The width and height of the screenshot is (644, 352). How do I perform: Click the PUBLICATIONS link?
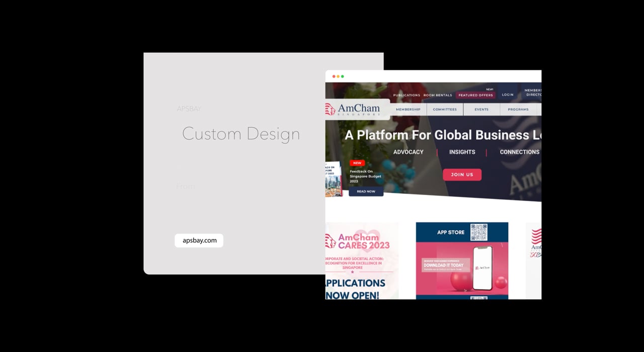(407, 95)
